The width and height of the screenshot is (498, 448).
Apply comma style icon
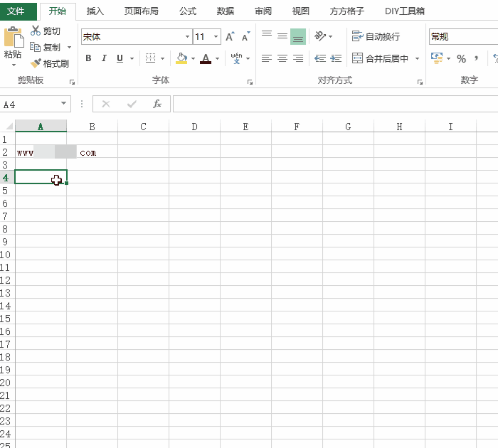coord(476,58)
